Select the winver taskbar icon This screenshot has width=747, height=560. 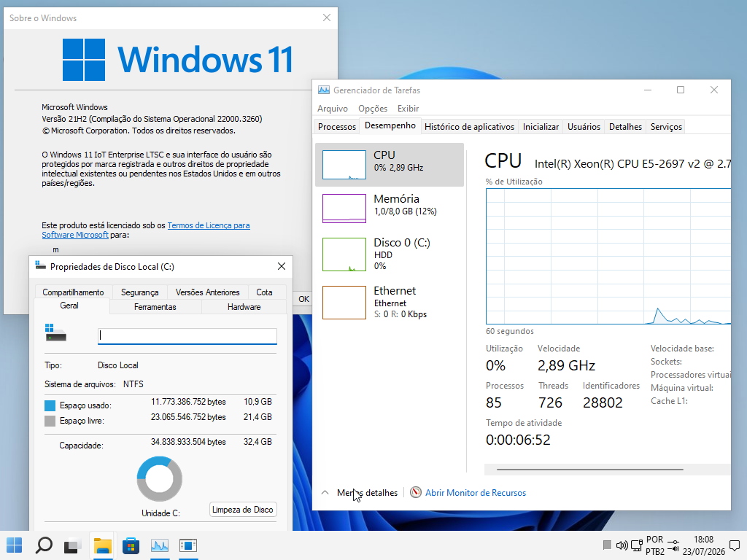tap(188, 545)
